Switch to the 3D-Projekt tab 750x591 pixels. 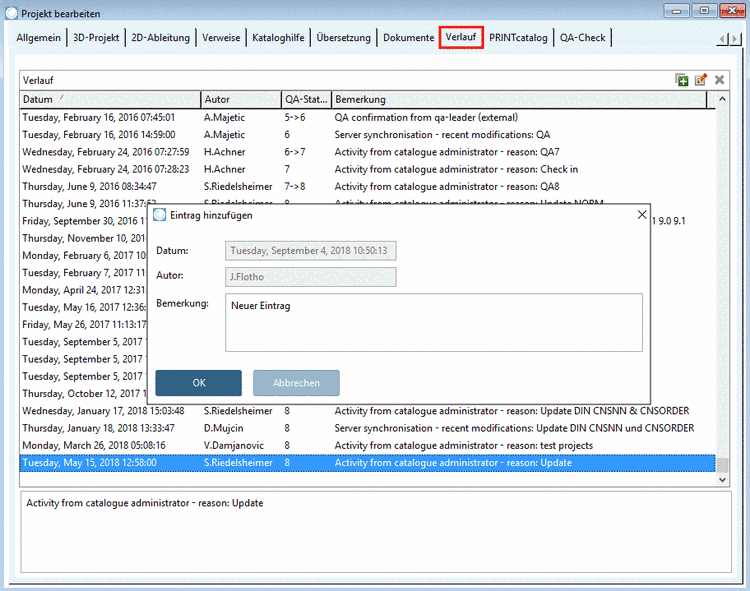pyautogui.click(x=96, y=37)
